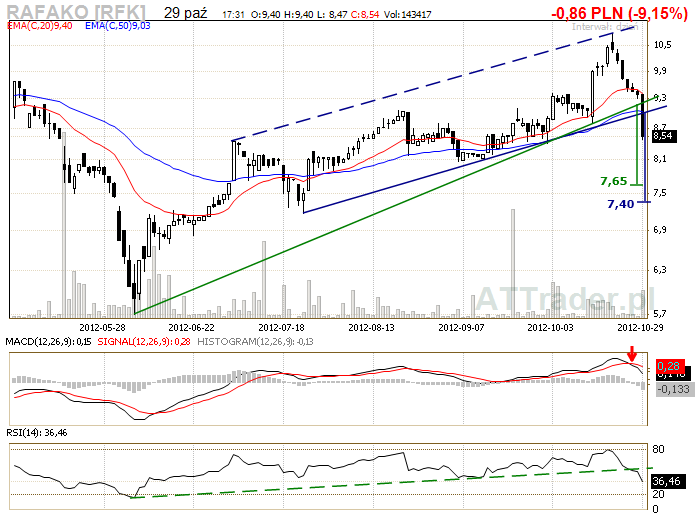
Task: Click the 2012-06-22 date axis label
Action: [192, 327]
